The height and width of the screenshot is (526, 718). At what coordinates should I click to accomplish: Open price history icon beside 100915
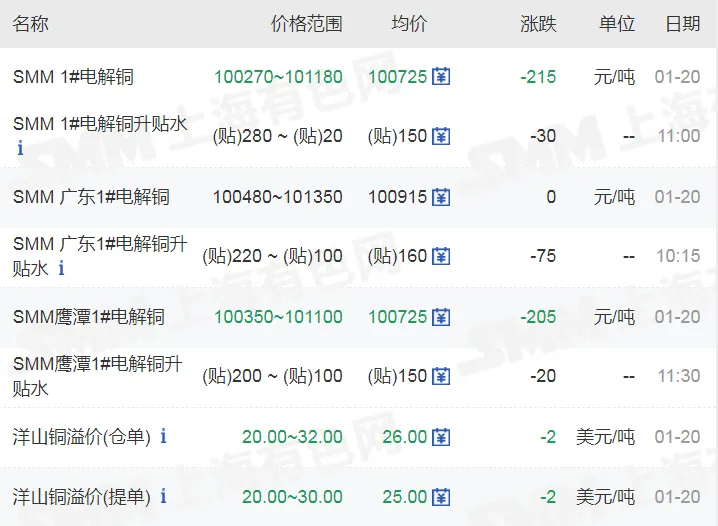(x=441, y=197)
